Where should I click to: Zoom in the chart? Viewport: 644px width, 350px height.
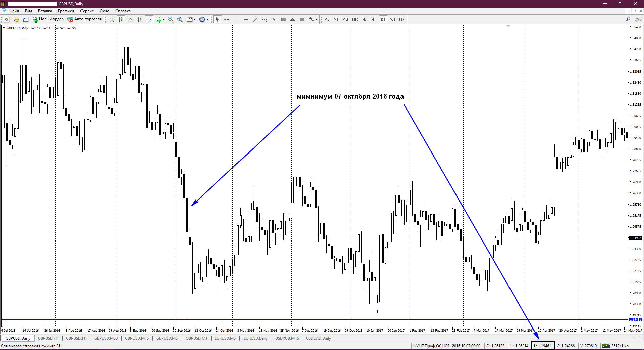click(x=180, y=19)
